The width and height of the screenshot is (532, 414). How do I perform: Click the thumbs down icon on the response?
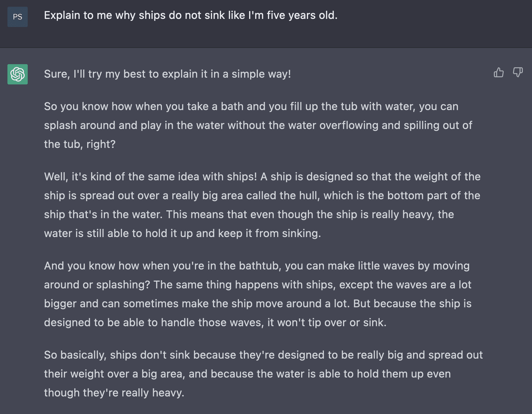518,72
